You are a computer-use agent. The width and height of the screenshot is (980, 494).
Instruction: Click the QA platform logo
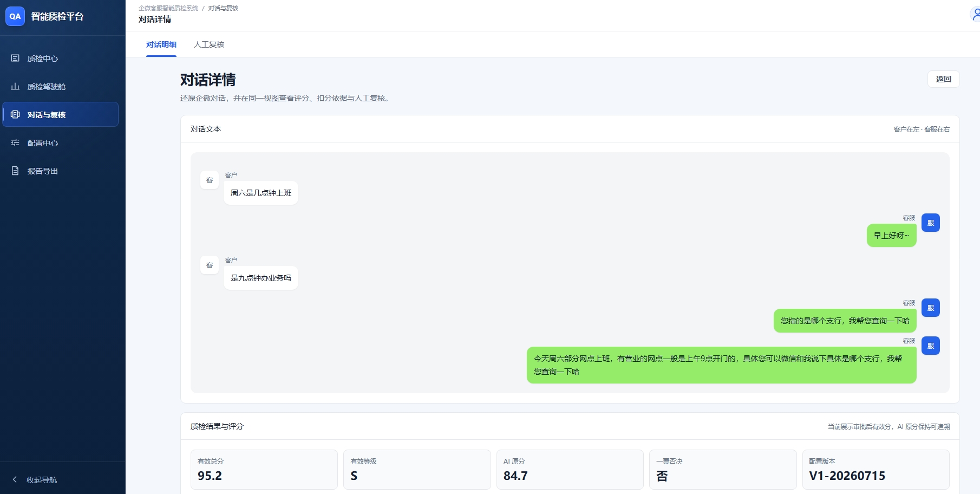click(15, 16)
